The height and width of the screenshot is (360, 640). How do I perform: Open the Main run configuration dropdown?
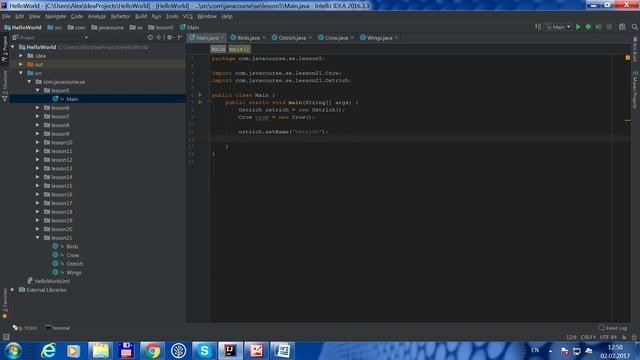(559, 27)
